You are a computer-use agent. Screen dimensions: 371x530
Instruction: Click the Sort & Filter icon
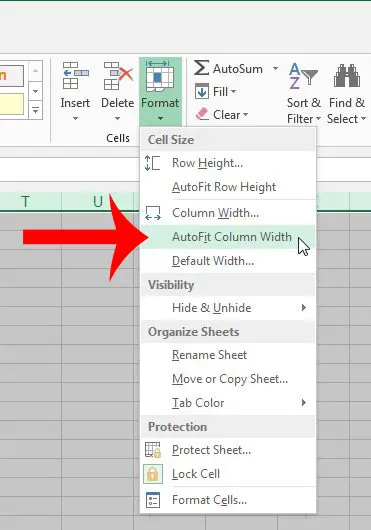(x=303, y=76)
